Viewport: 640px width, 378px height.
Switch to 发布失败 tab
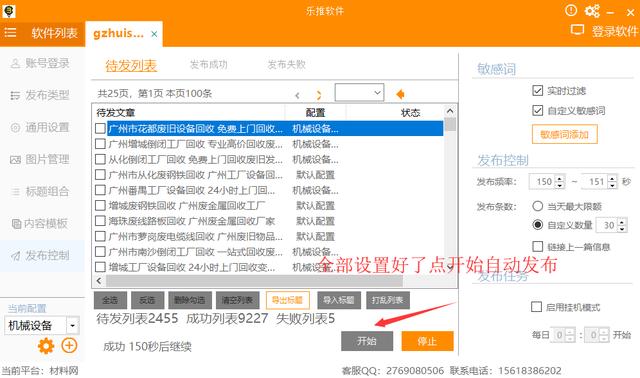pos(287,64)
